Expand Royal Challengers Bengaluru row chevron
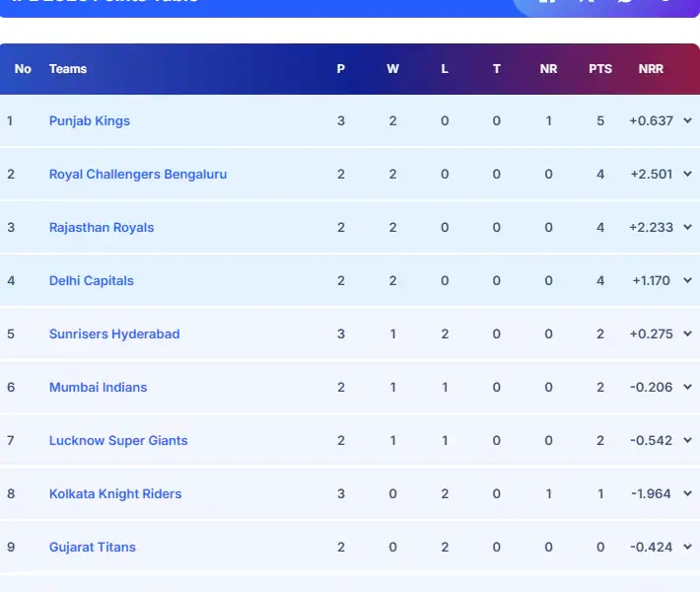Image resolution: width=700 pixels, height=592 pixels. coord(687,175)
